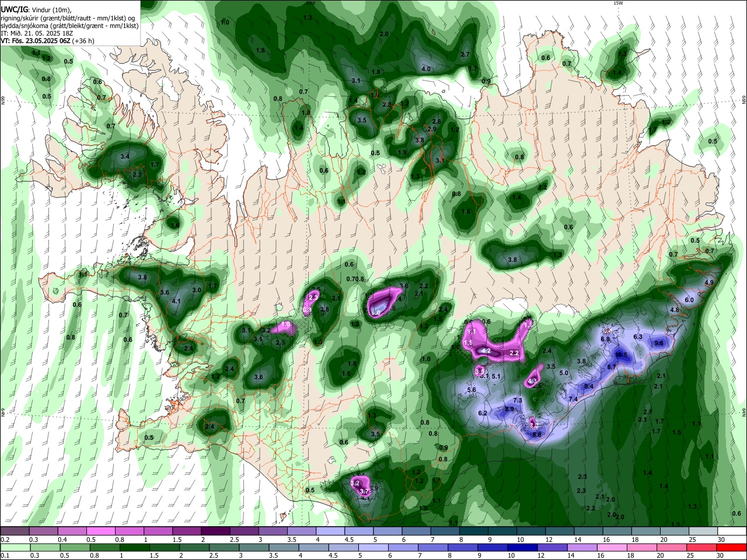747x560 pixels.
Task: Click the precipitation value '7.4'
Action: [x=573, y=399]
